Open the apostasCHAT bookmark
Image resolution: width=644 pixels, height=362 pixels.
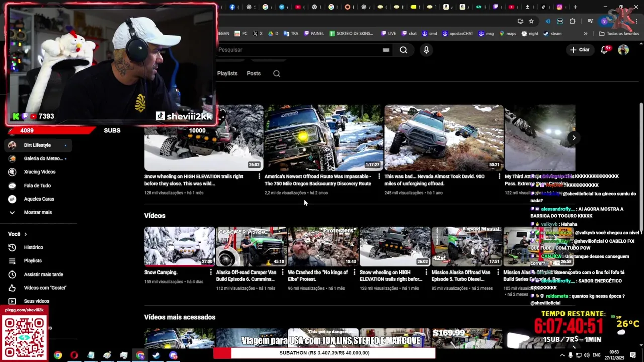tap(458, 34)
